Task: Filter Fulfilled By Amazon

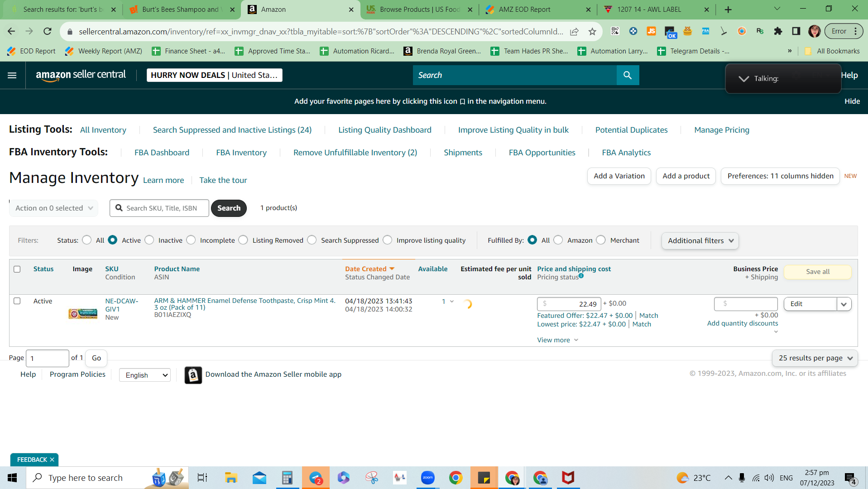Action: pos(558,240)
